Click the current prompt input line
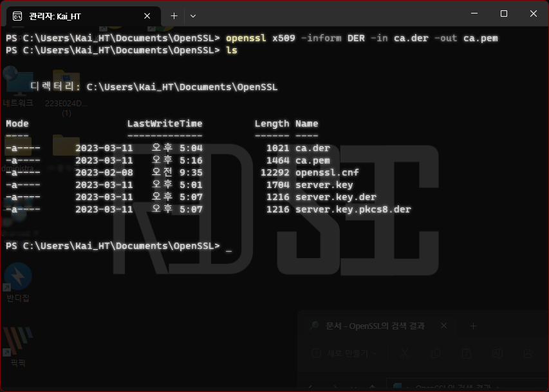 pyautogui.click(x=119, y=246)
